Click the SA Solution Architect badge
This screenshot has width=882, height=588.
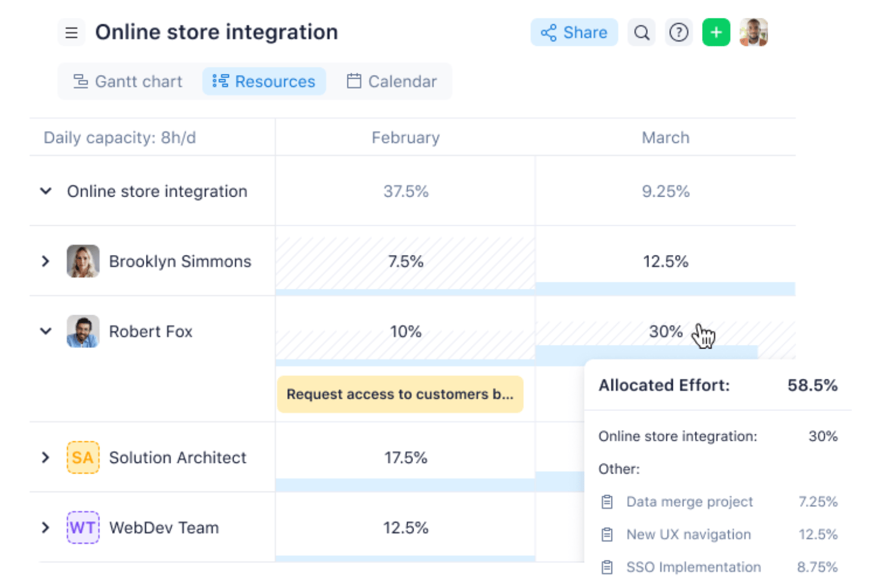pos(83,458)
